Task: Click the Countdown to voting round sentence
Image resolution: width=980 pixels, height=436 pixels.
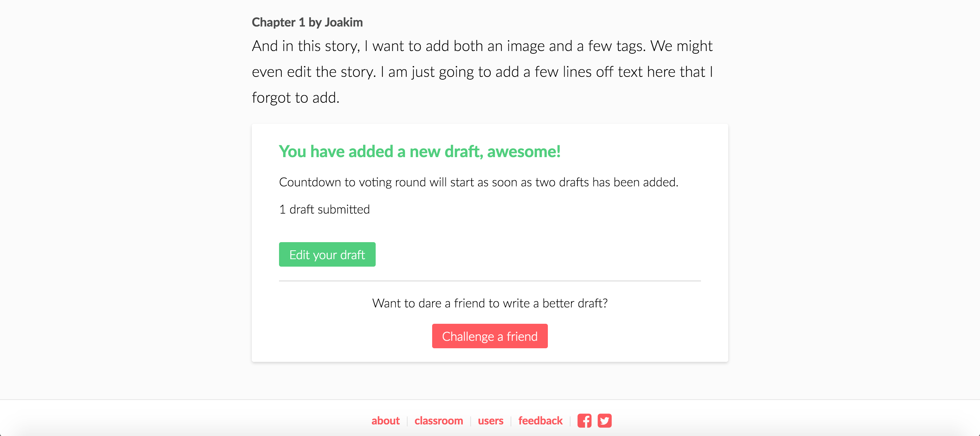Action: 478,182
